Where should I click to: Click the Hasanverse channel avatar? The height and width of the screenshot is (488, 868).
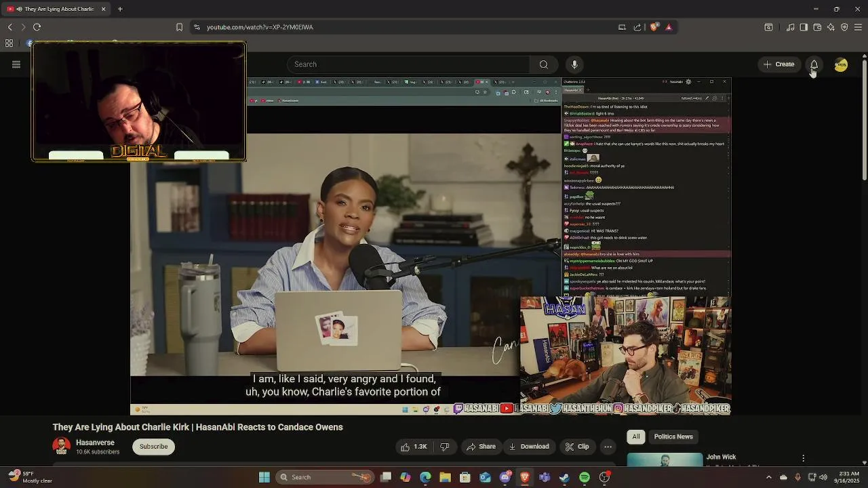point(62,447)
